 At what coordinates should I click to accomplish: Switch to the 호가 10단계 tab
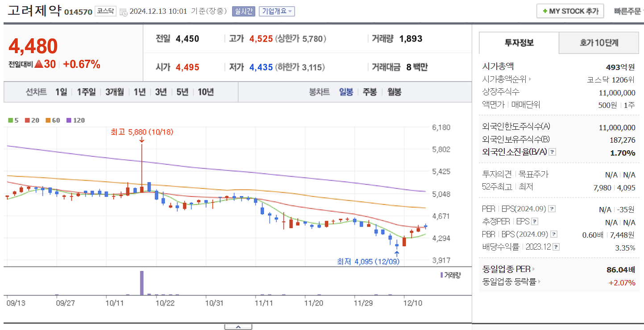598,42
